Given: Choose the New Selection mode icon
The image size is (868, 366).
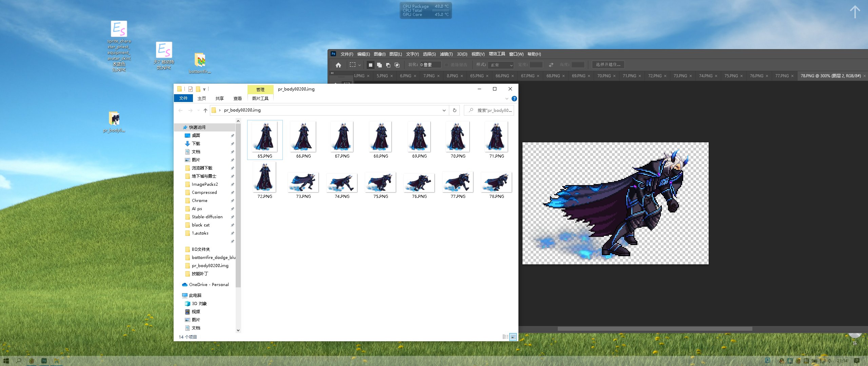Looking at the screenshot, I should pyautogui.click(x=371, y=65).
